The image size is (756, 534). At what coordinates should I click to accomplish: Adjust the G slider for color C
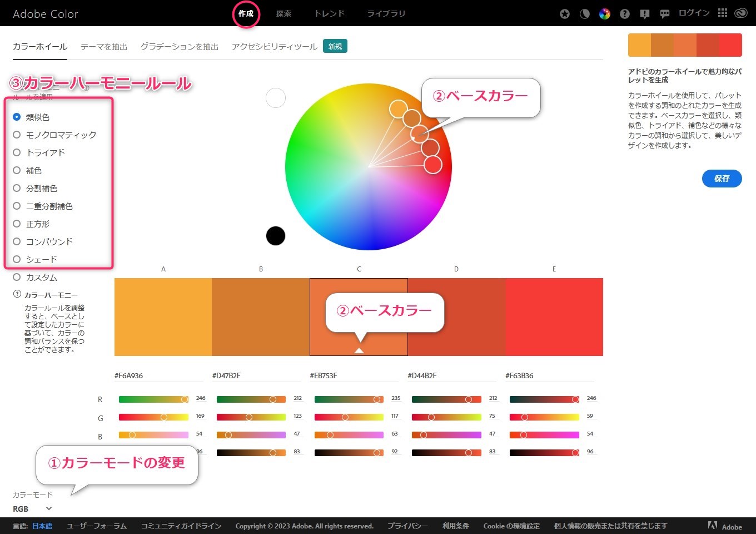349,417
